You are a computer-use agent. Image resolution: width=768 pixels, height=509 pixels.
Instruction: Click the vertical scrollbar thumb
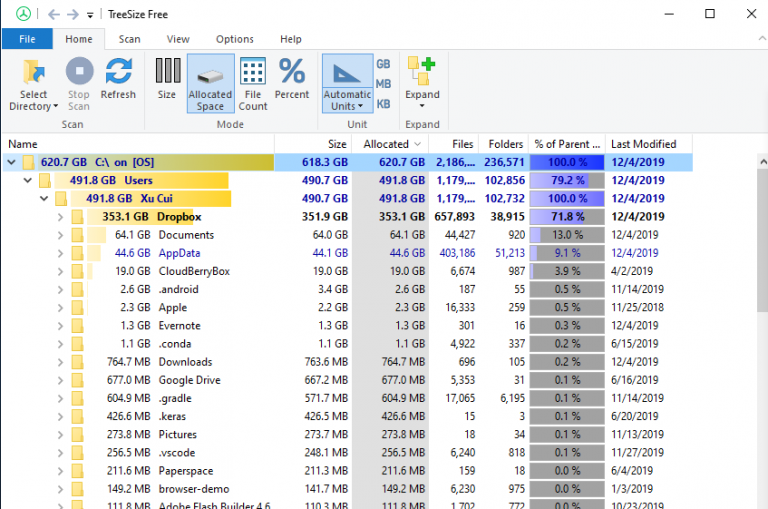(x=762, y=240)
